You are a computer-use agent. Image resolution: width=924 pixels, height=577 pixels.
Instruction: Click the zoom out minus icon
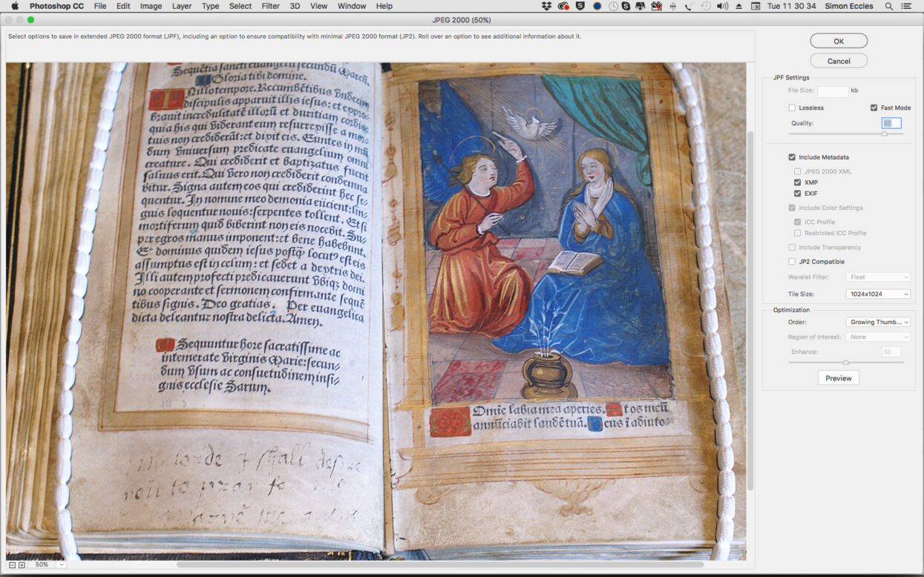(13, 565)
